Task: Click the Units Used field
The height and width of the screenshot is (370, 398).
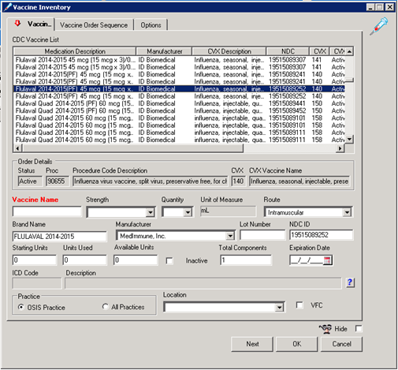Action: [85, 260]
